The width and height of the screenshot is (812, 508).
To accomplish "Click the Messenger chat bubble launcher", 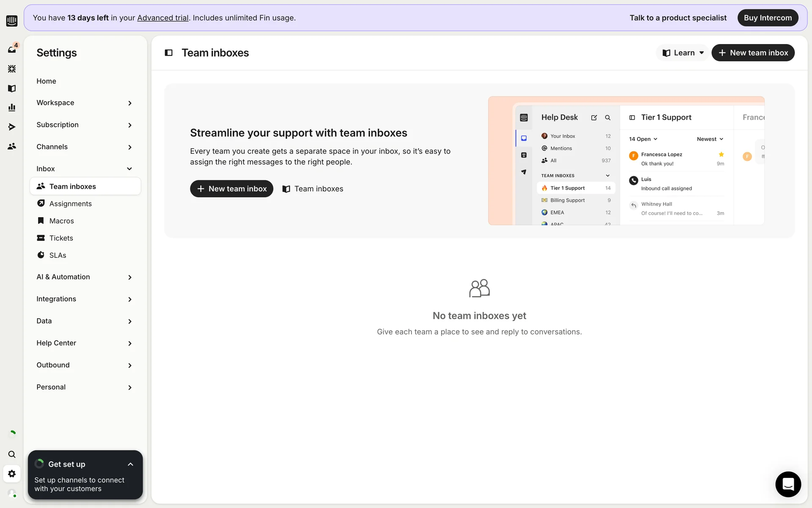I will [x=788, y=484].
